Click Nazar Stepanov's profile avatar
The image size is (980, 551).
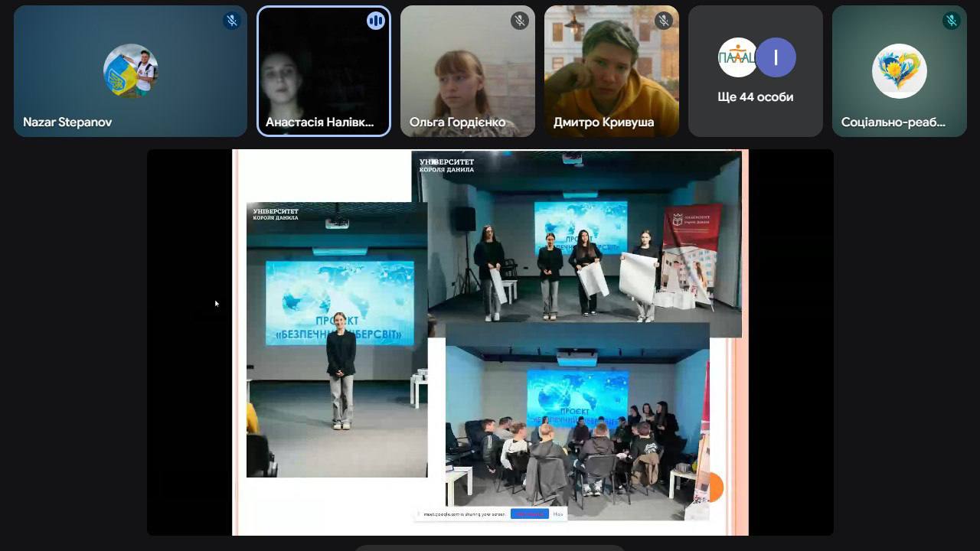point(130,70)
